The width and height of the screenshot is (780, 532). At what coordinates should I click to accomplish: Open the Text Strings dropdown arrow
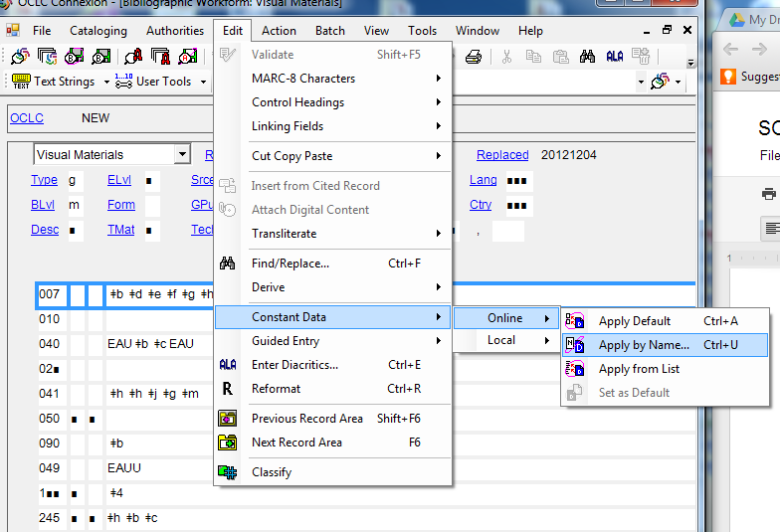click(x=106, y=82)
